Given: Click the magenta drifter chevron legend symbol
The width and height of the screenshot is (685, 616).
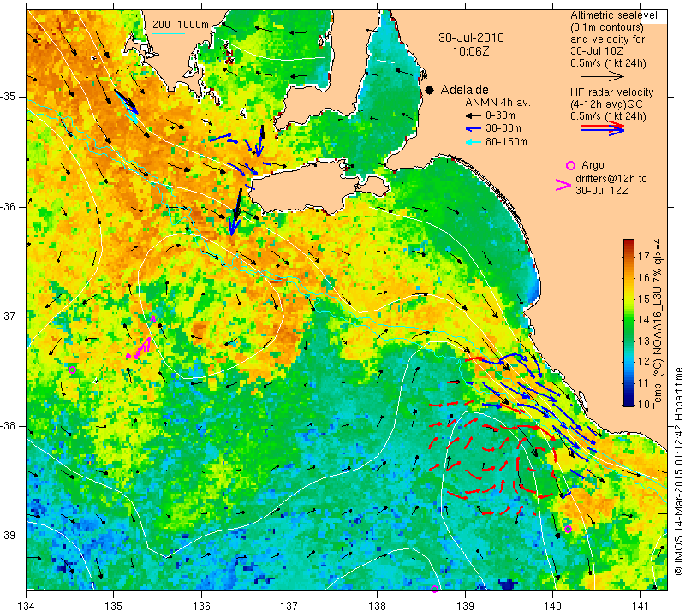Looking at the screenshot, I should point(563,185).
